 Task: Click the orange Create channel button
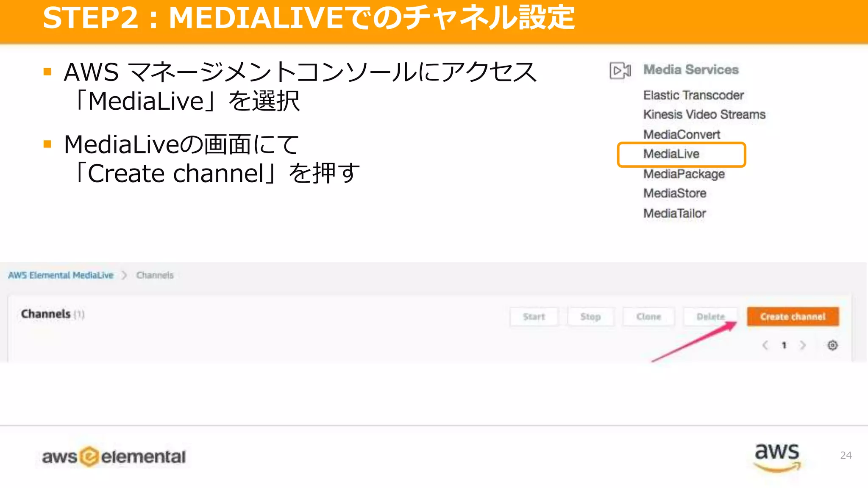tap(793, 316)
